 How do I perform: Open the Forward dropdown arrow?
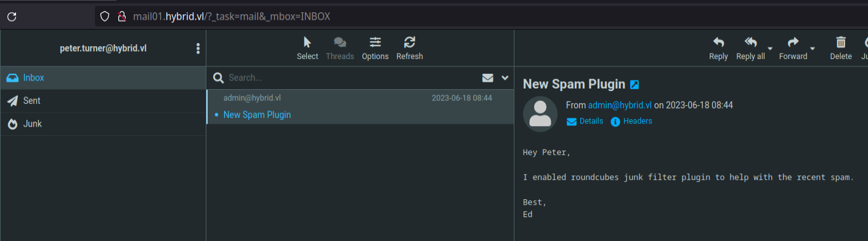click(x=812, y=48)
